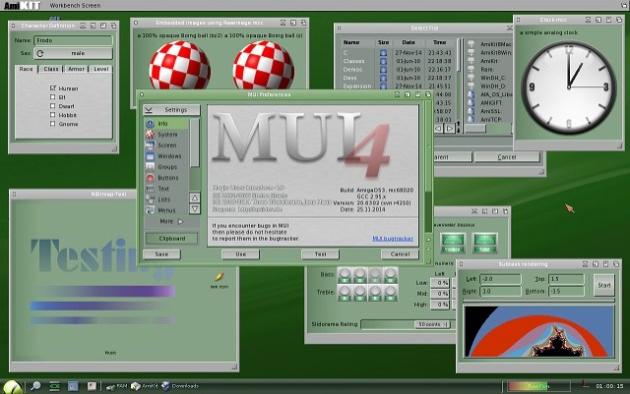630x394 pixels.
Task: Click first Treble knob in equalizer window
Action: [344, 293]
